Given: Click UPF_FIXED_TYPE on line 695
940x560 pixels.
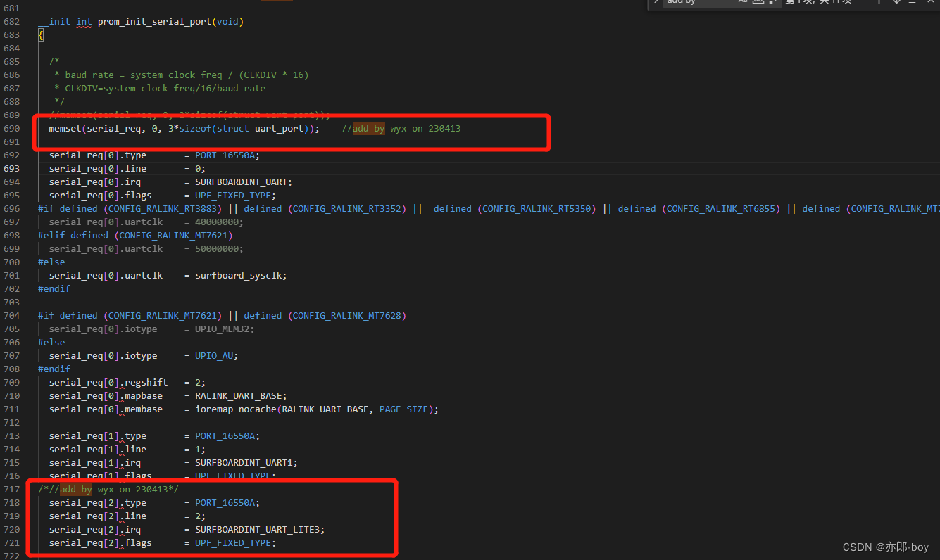Looking at the screenshot, I should [x=233, y=196].
